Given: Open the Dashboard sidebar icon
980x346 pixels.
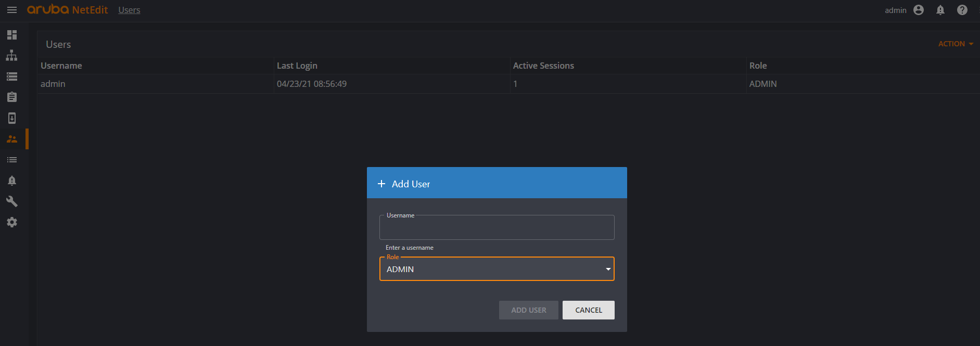Looking at the screenshot, I should coord(12,35).
